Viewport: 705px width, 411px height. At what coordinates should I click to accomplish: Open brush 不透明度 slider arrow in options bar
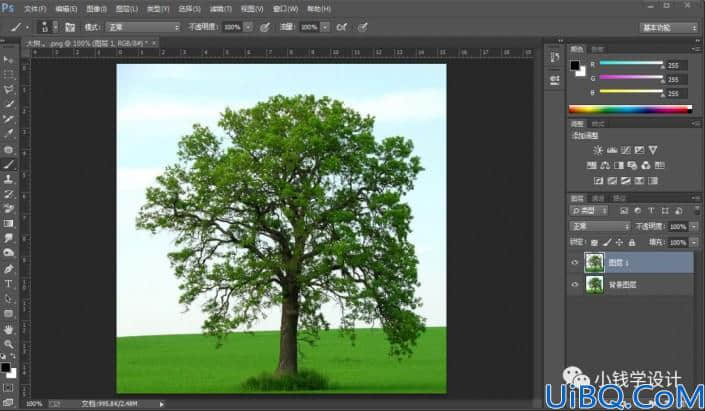click(248, 27)
